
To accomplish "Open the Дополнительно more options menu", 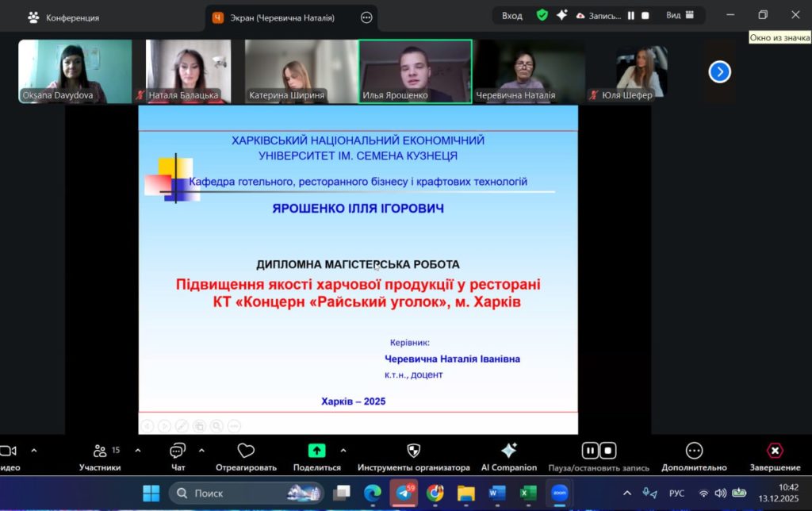I will 694,451.
